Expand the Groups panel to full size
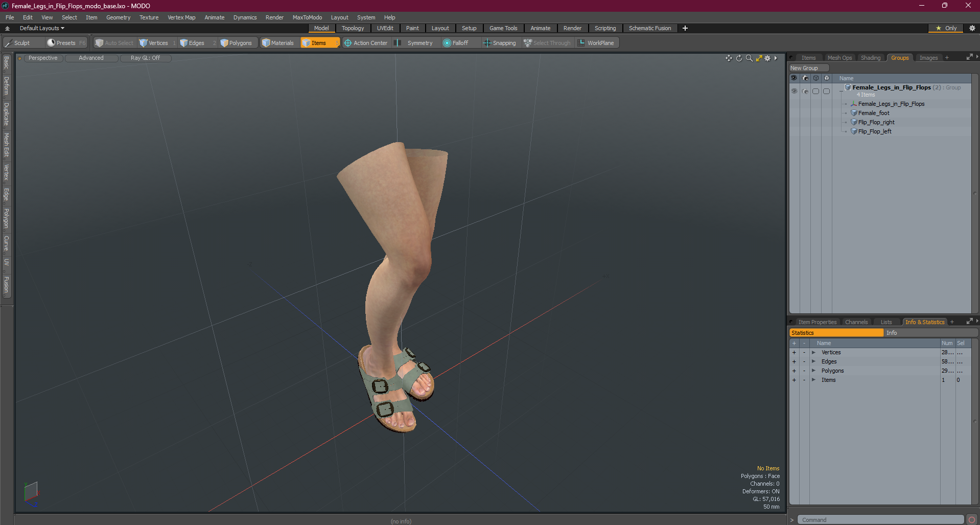The height and width of the screenshot is (525, 980). [969, 58]
